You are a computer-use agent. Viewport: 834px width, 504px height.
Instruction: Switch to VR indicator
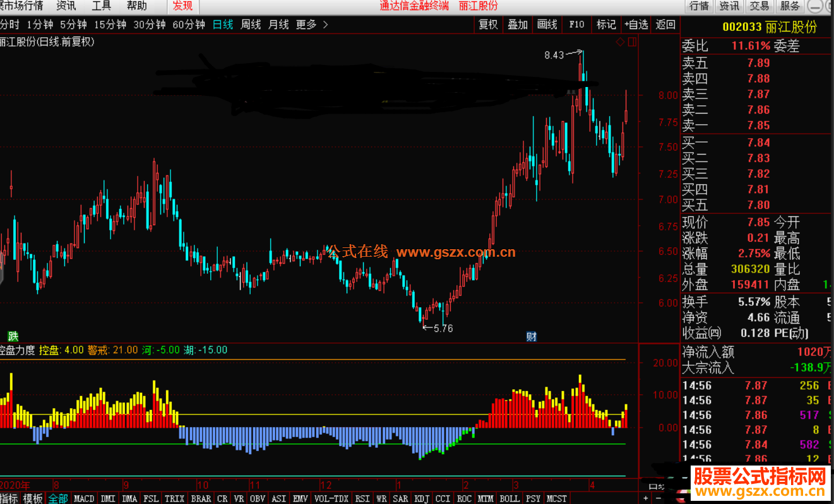click(x=239, y=498)
